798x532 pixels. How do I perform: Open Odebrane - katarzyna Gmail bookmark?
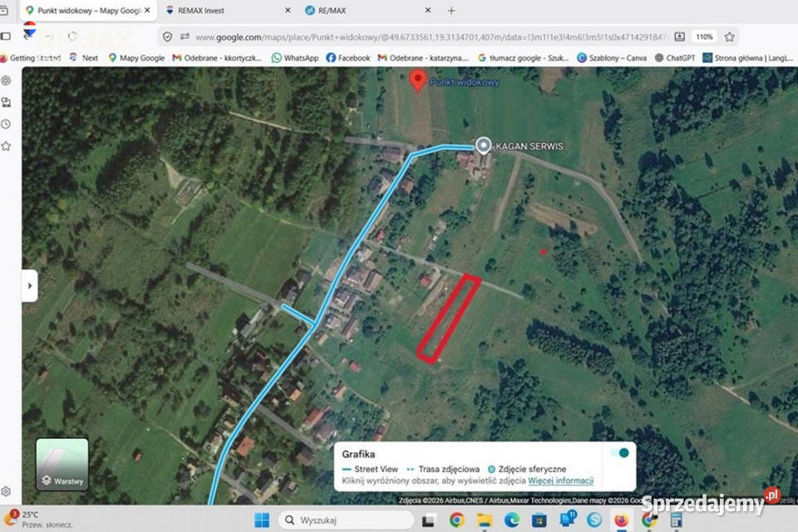423,58
